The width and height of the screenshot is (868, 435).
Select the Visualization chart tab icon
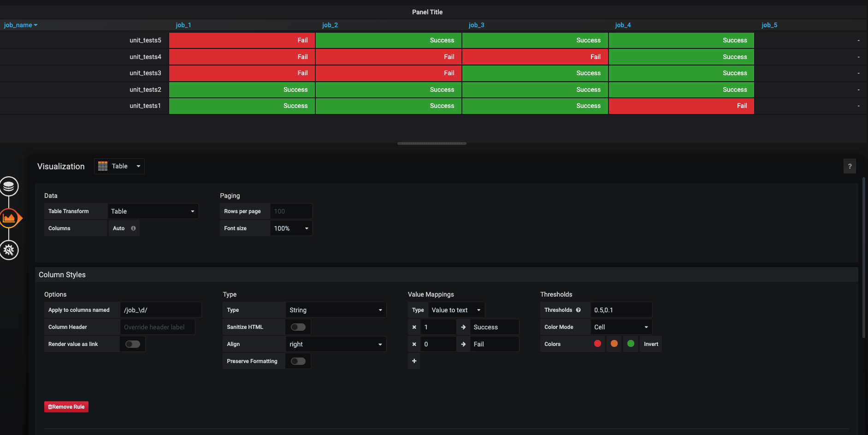(9, 218)
